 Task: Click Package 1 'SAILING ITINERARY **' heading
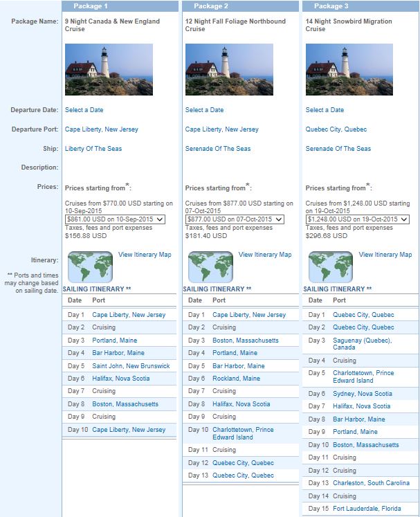pyautogui.click(x=97, y=289)
